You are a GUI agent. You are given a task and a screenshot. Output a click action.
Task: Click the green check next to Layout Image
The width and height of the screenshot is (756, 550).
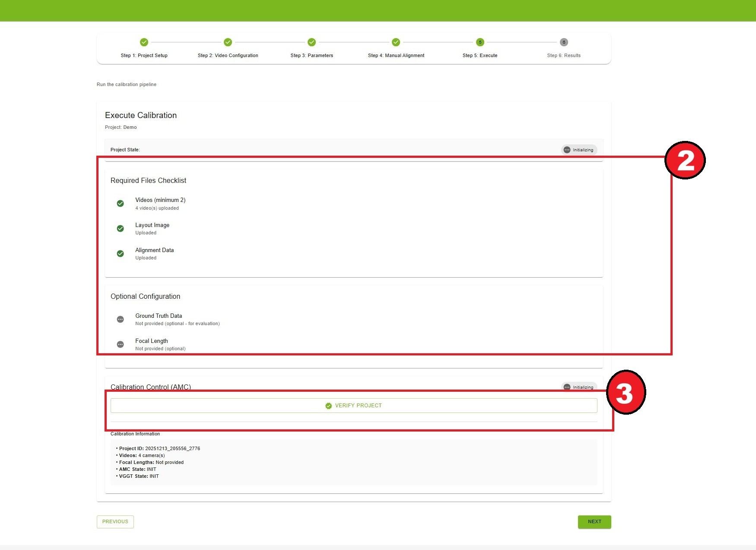click(x=121, y=228)
